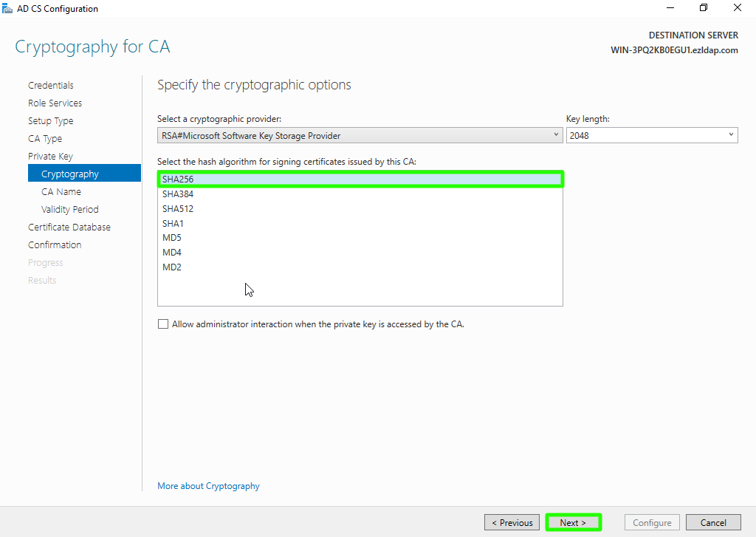Open the Role Services step
The height and width of the screenshot is (537, 756).
point(55,103)
